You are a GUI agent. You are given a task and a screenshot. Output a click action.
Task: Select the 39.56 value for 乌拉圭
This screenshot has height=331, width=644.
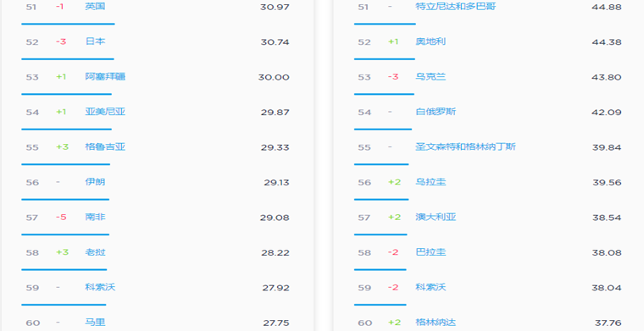pos(607,183)
